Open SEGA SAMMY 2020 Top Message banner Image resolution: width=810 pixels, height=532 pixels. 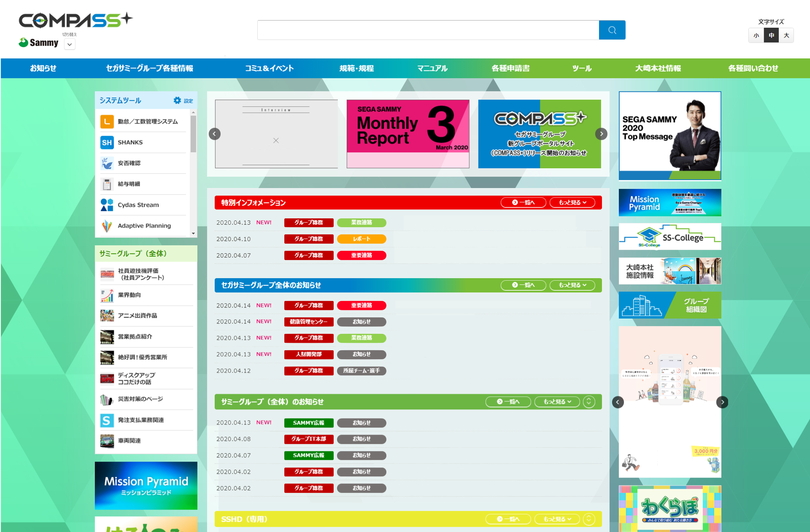pos(670,136)
